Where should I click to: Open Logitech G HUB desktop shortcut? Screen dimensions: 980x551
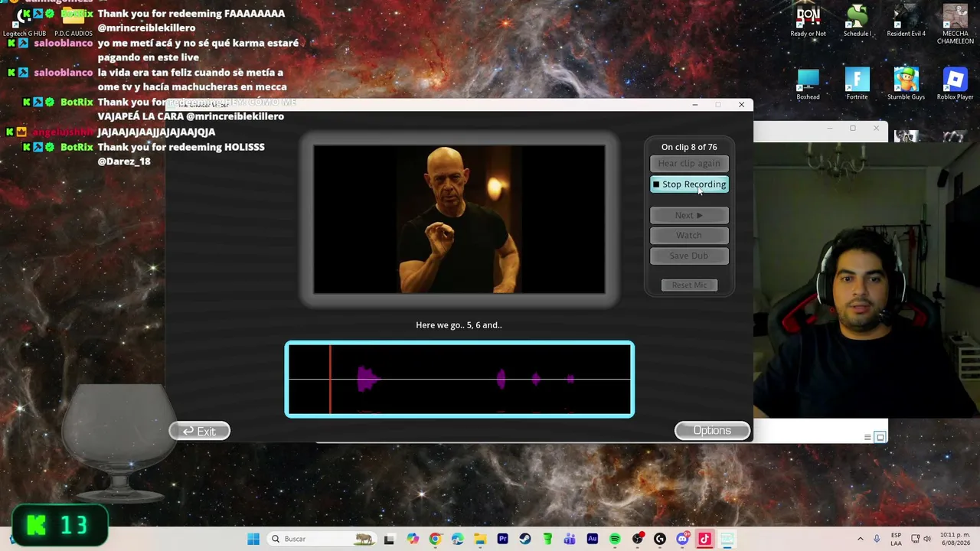point(24,21)
